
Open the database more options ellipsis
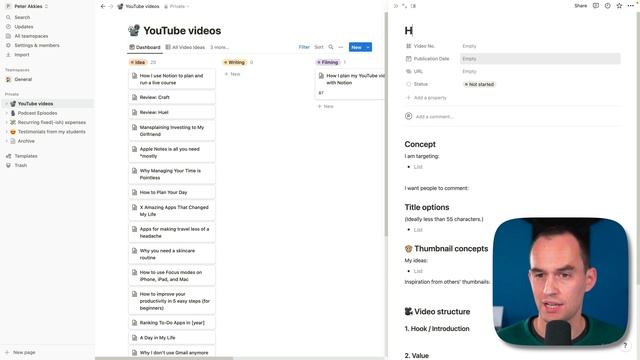pos(340,47)
